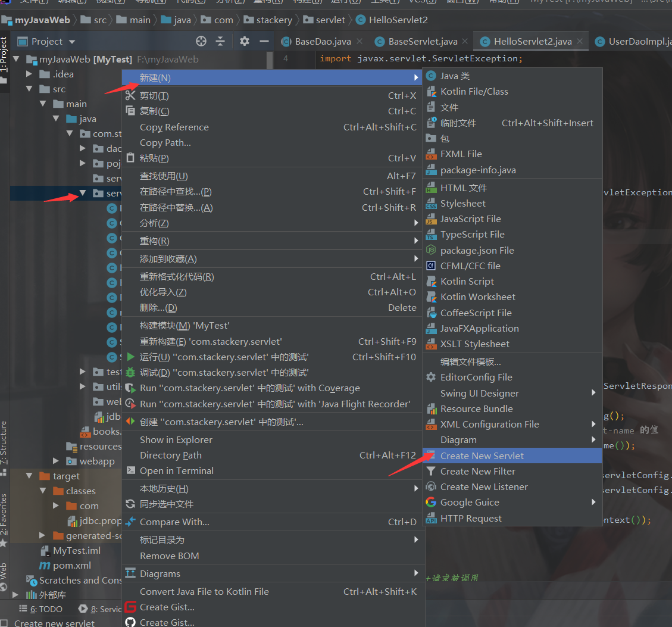Screen dimensions: 672x627
Task: Click the CoffeeScript File icon
Action: coord(431,313)
